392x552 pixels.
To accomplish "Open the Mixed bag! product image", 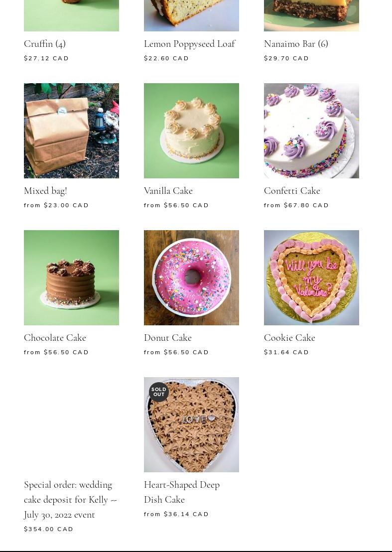I will click(x=71, y=131).
